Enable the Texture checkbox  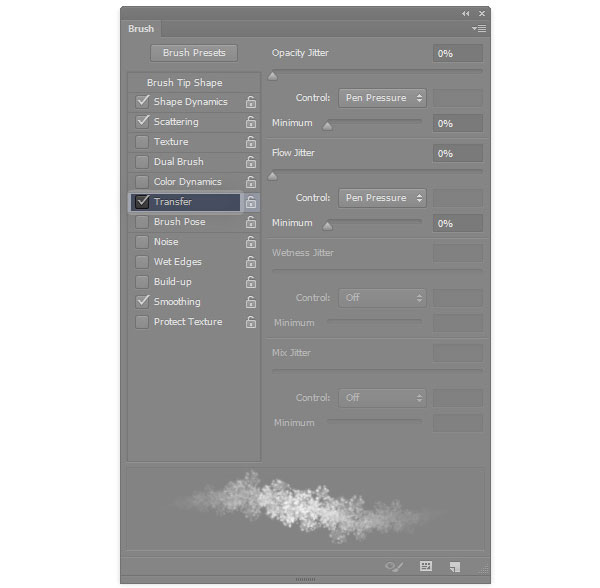click(142, 142)
